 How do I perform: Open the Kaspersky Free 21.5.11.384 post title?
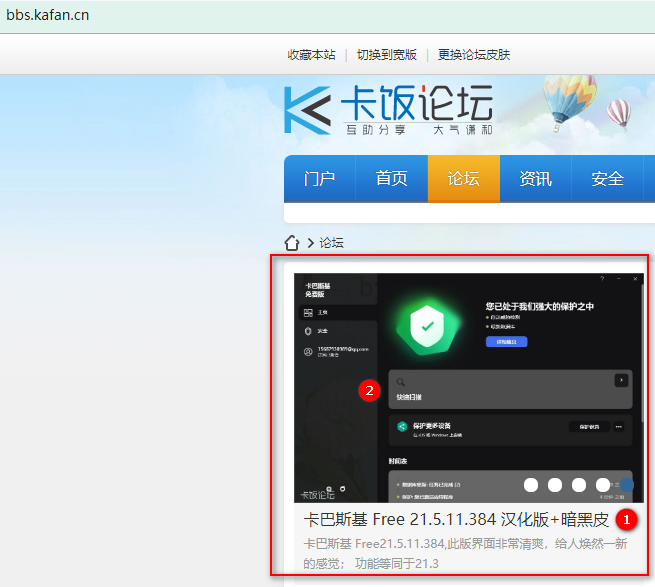coord(456,519)
